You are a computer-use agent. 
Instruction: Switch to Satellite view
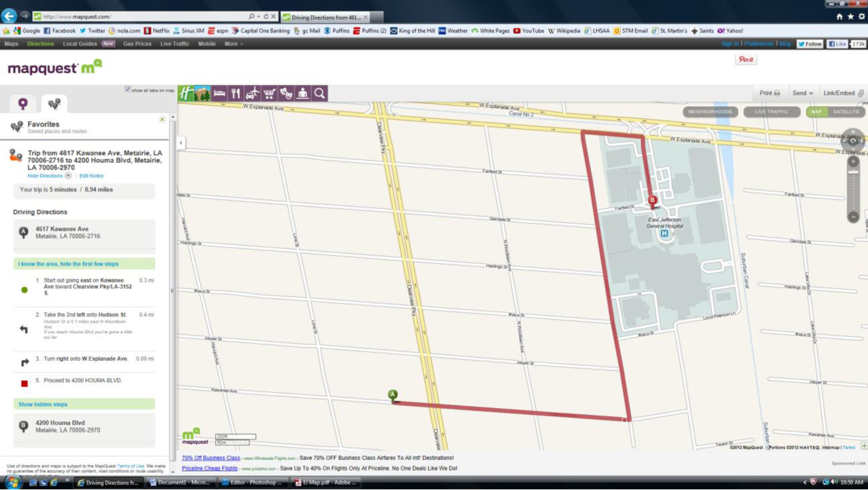pos(846,111)
